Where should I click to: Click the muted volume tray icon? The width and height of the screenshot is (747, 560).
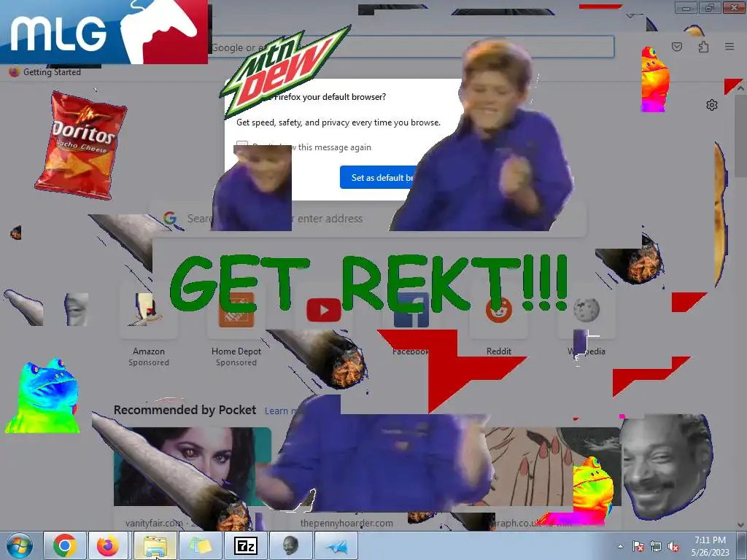(673, 546)
